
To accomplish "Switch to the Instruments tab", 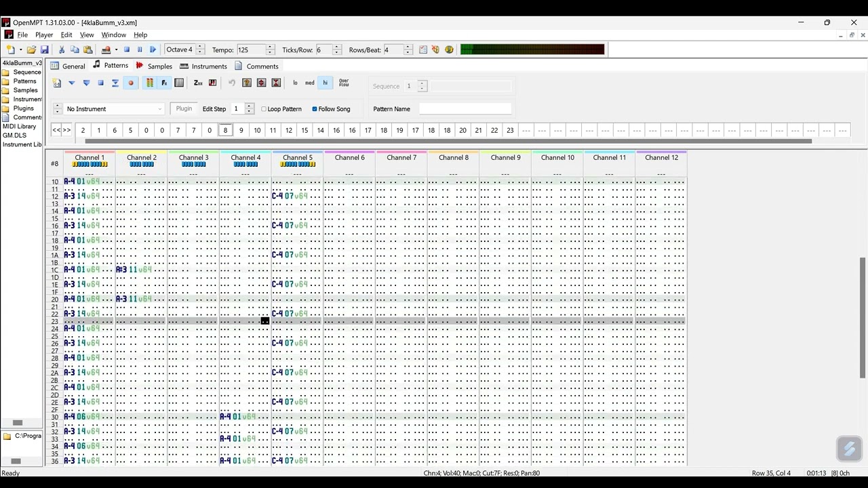I will click(x=203, y=66).
